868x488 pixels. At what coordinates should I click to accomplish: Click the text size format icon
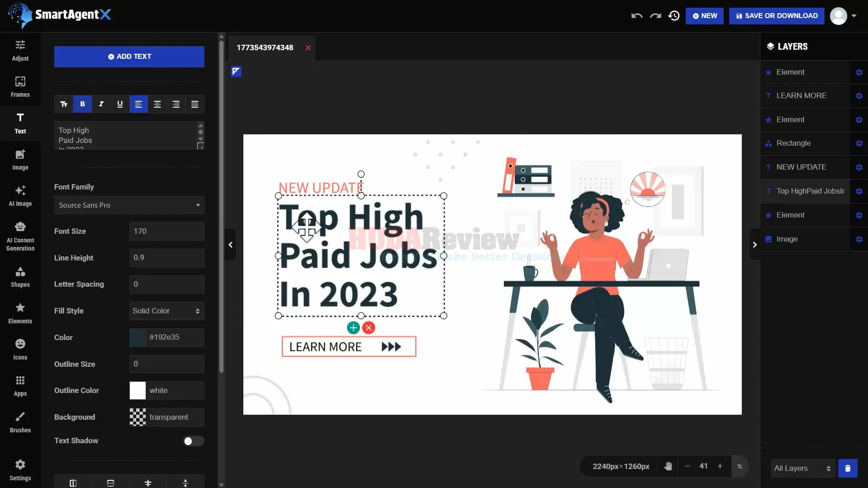pos(64,104)
